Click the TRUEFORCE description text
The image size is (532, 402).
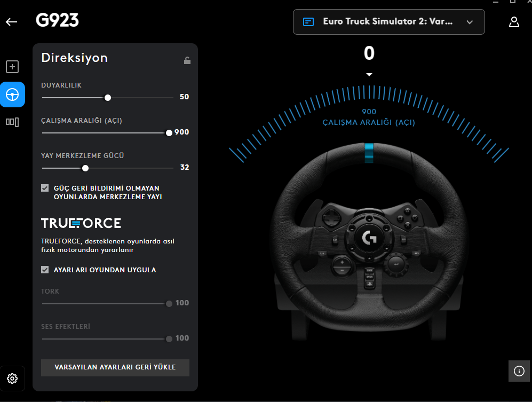(x=108, y=246)
